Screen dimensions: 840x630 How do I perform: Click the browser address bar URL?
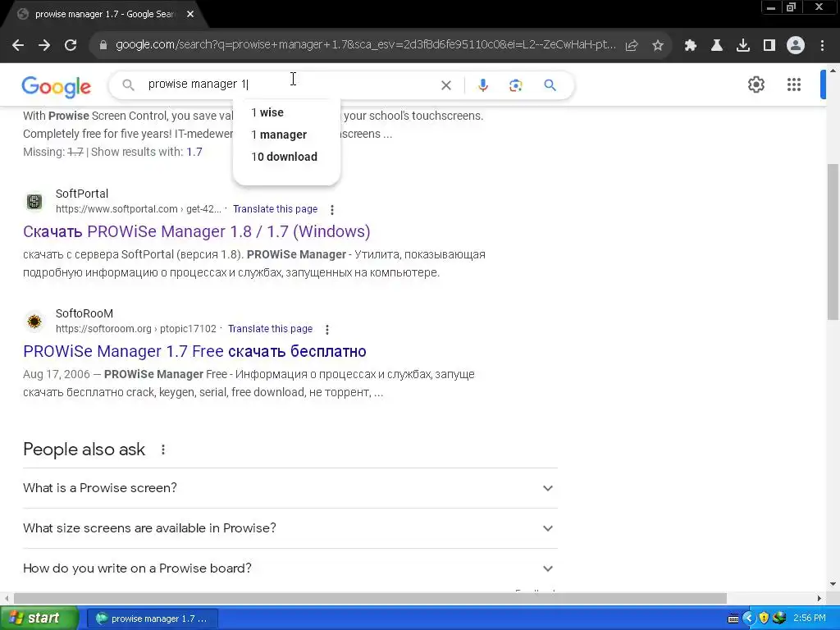[366, 45]
